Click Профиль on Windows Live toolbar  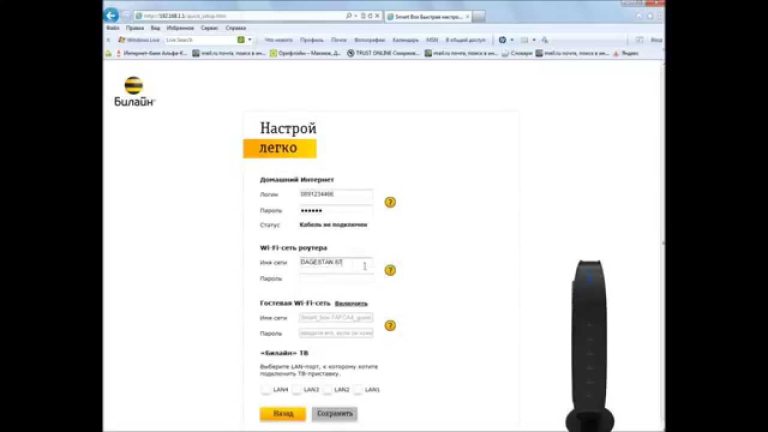pyautogui.click(x=312, y=40)
